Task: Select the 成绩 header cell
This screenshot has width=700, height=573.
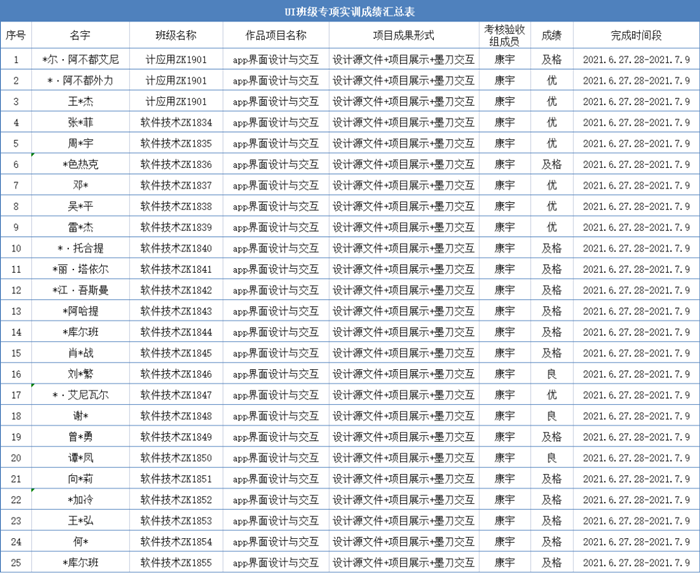Action: click(x=552, y=35)
